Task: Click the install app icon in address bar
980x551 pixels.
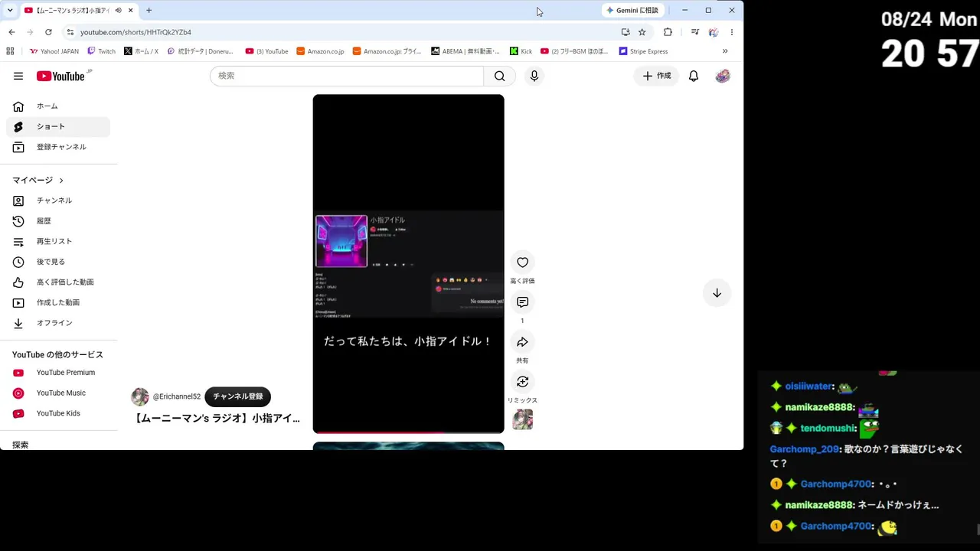Action: click(626, 32)
